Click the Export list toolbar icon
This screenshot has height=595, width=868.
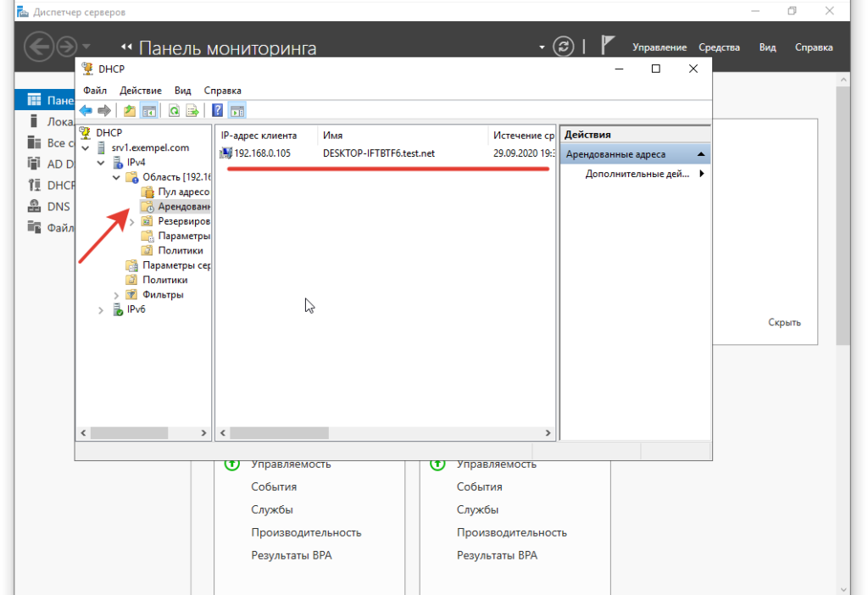192,110
